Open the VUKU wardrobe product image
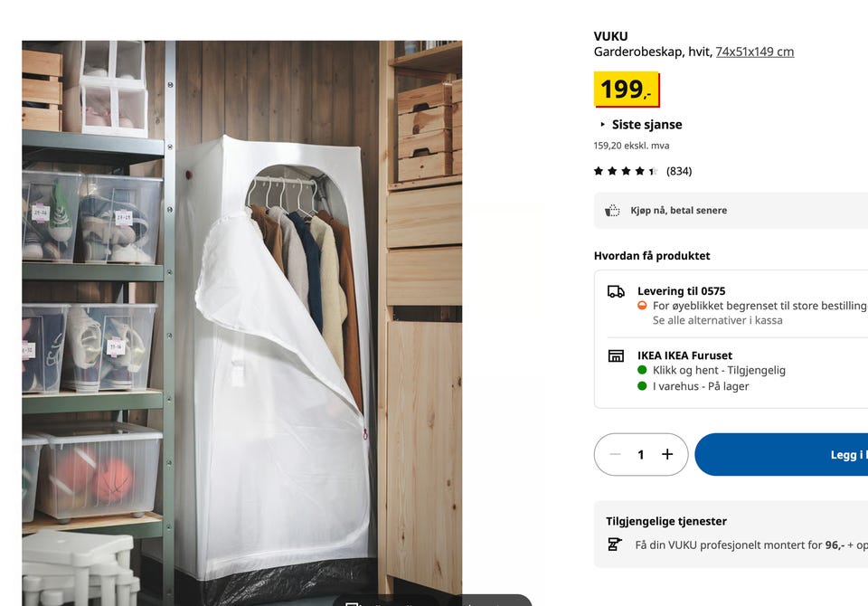The height and width of the screenshot is (606, 868). [242, 323]
